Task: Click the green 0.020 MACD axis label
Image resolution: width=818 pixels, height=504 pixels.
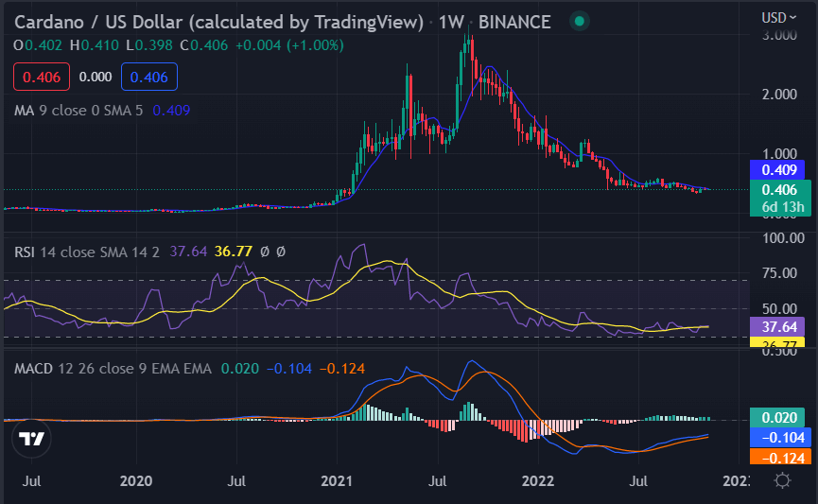Action: (777, 417)
